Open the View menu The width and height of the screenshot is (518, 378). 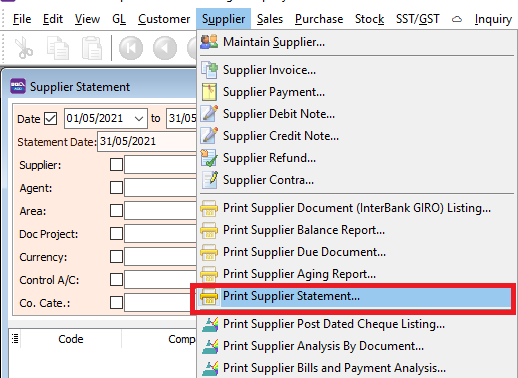pyautogui.click(x=87, y=19)
